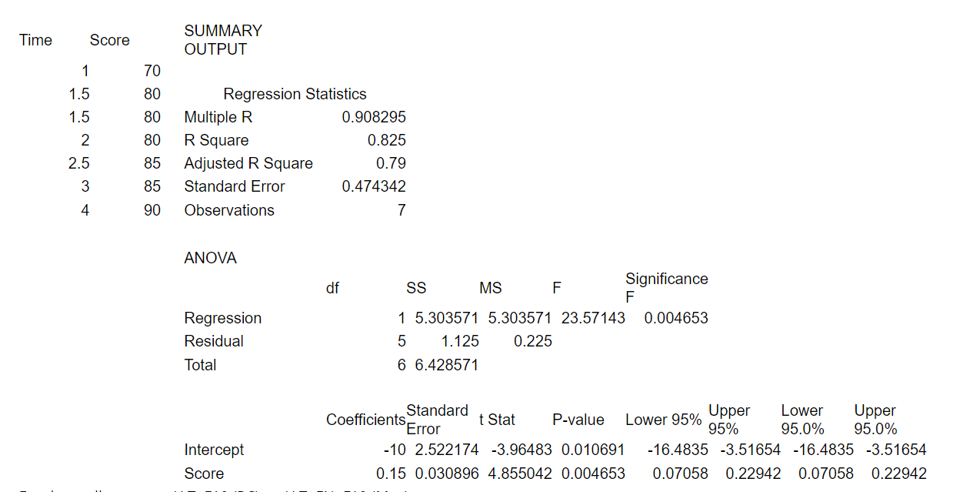Select the ANOVA heading cell

(210, 258)
